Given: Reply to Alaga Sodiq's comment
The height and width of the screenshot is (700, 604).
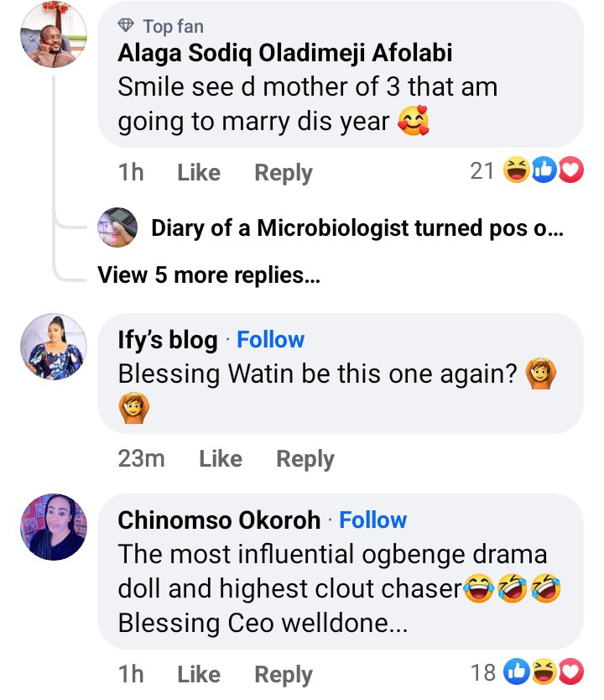Looking at the screenshot, I should (x=284, y=173).
